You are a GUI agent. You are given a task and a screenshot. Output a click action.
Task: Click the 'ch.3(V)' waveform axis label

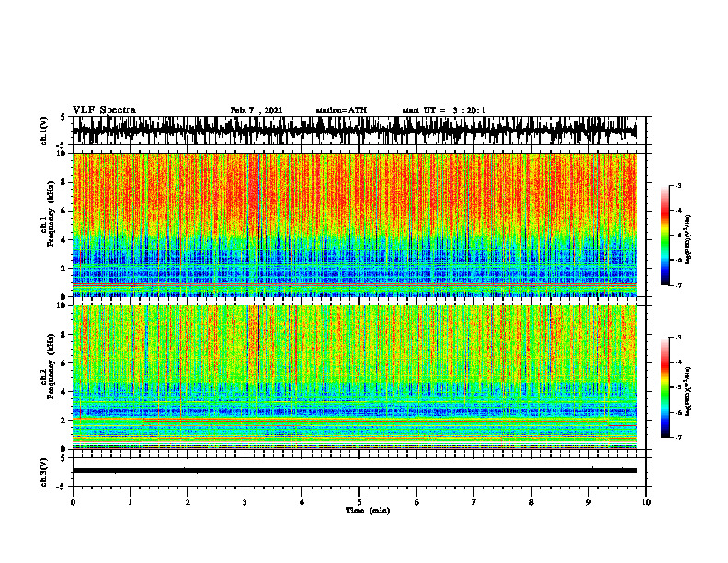point(43,472)
